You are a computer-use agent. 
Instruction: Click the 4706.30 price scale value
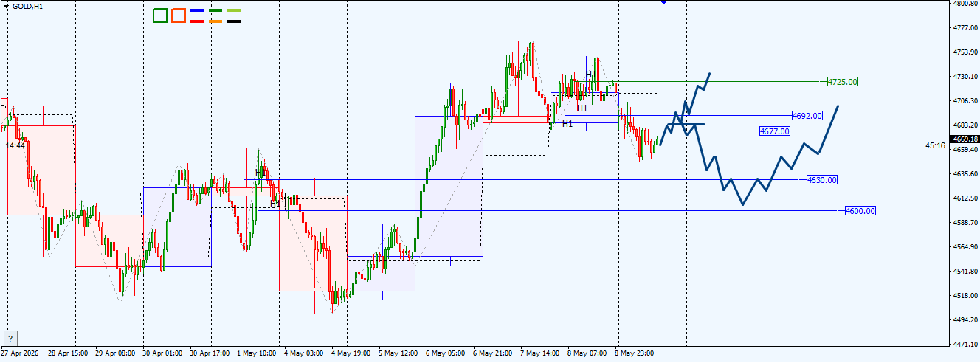[966, 101]
